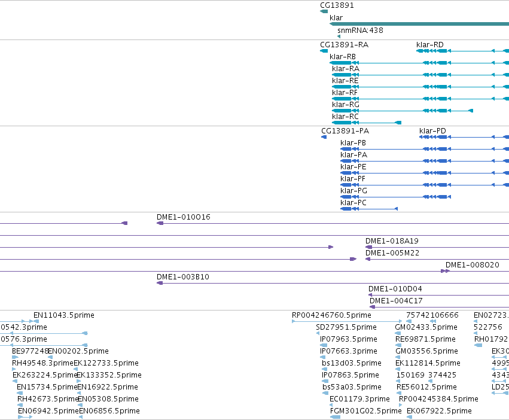The width and height of the screenshot is (509, 420).
Task: Click the bs13d03.5prime EST label
Action: point(352,364)
